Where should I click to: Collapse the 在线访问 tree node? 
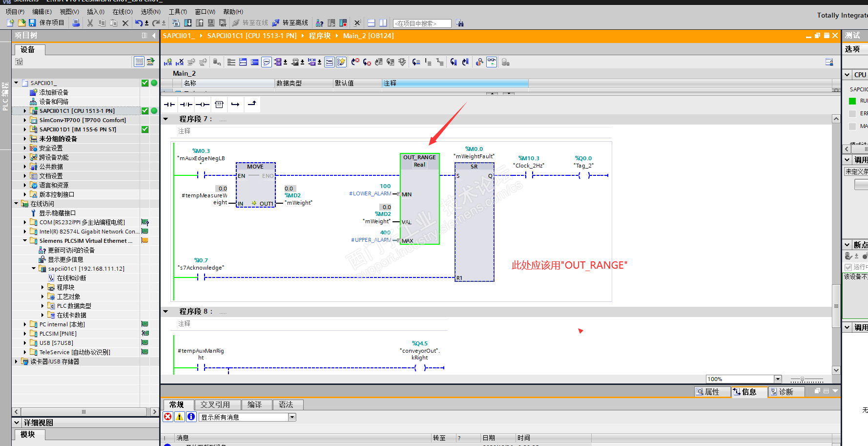click(16, 204)
